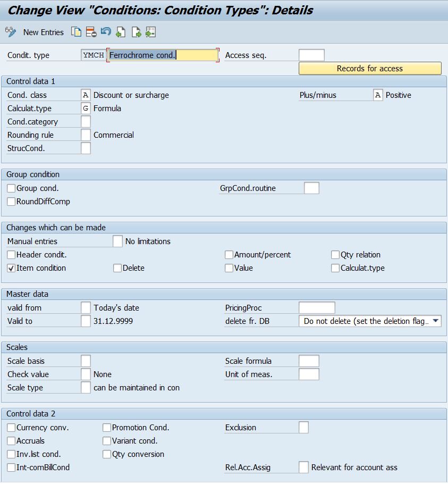Enable the Group cond. checkbox
Image resolution: width=448 pixels, height=484 pixels.
tap(11, 188)
